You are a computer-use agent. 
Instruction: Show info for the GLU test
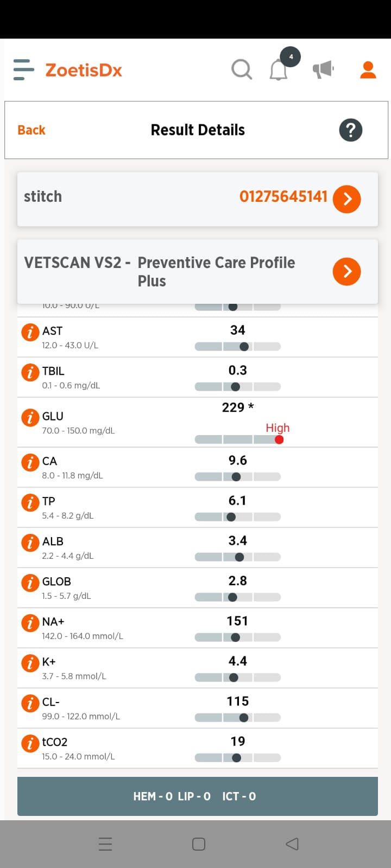point(30,417)
